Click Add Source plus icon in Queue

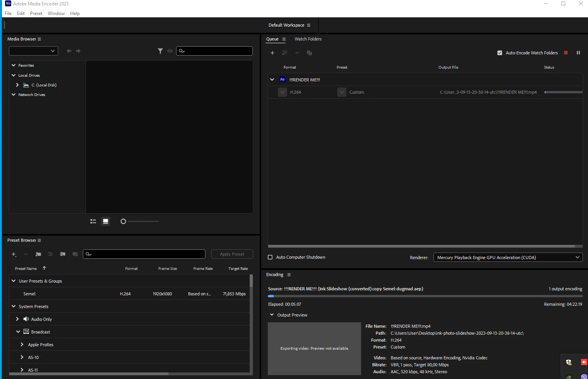(x=272, y=53)
